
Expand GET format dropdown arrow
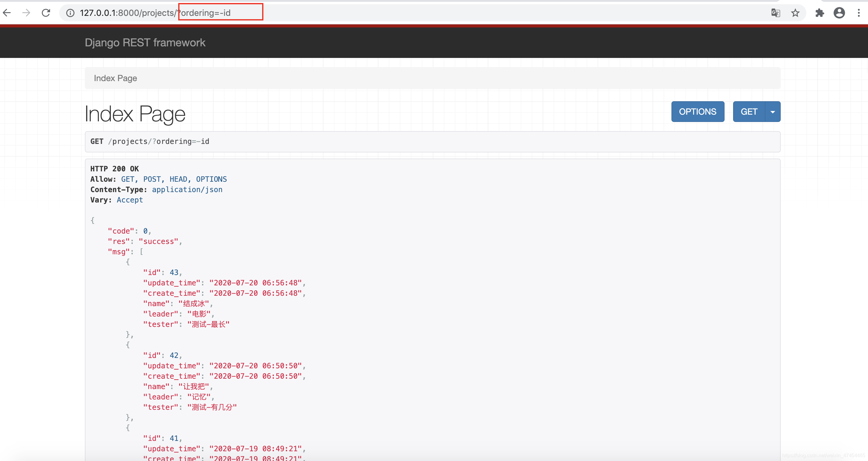click(773, 111)
